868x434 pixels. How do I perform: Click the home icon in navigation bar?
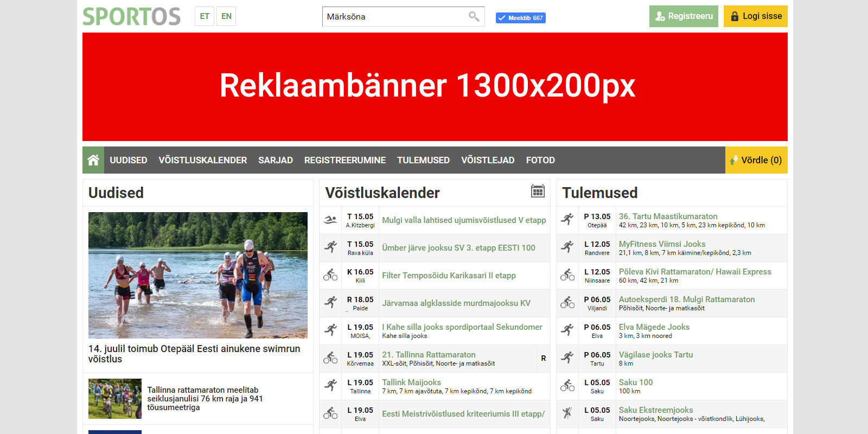(93, 160)
